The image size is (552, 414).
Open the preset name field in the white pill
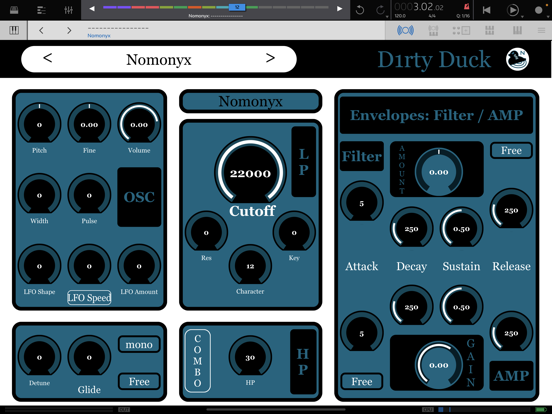pyautogui.click(x=159, y=59)
